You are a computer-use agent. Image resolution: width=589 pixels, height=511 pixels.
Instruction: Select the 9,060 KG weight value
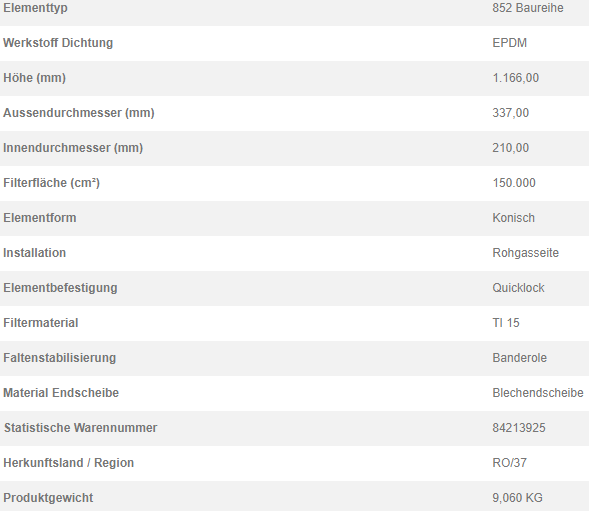point(517,498)
